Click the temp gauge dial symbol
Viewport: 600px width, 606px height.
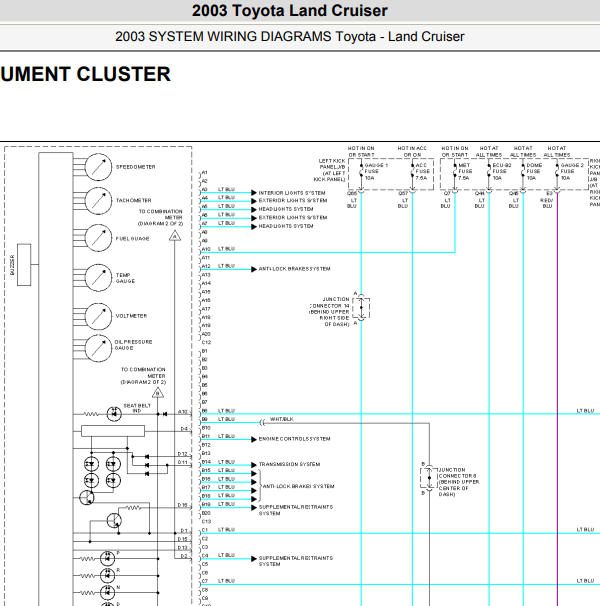(x=98, y=277)
